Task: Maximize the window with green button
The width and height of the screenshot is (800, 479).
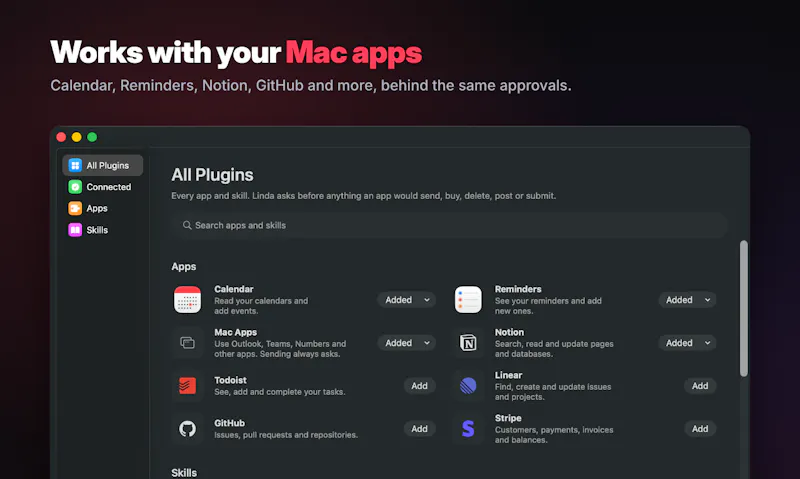Action: (x=92, y=137)
